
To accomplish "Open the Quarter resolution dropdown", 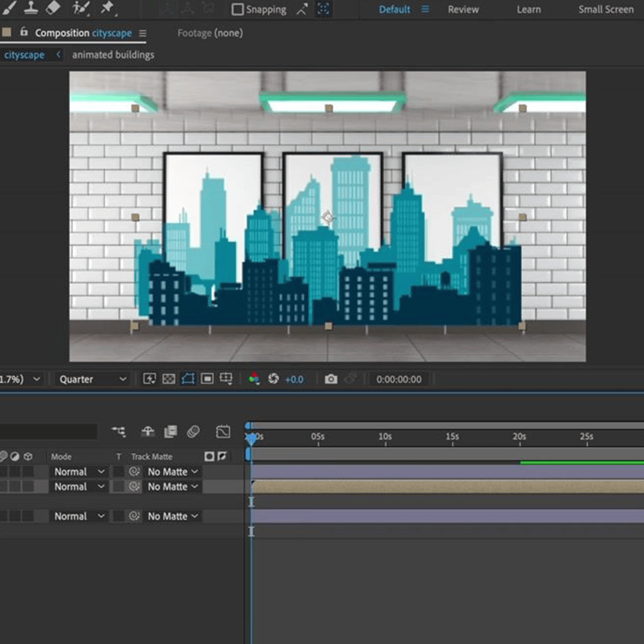I will click(92, 379).
